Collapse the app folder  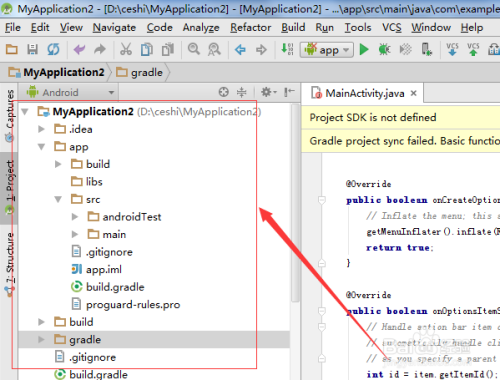(41, 147)
